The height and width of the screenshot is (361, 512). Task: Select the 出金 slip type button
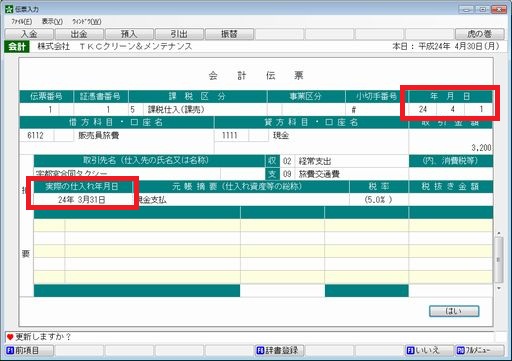coord(79,34)
